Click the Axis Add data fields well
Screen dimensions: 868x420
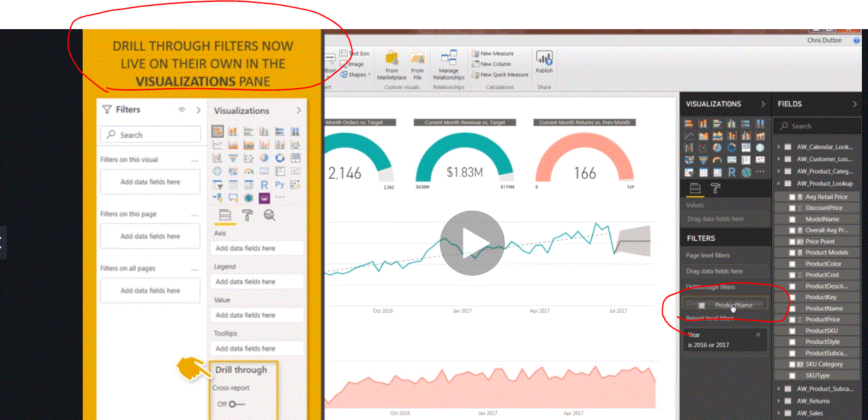tap(256, 248)
